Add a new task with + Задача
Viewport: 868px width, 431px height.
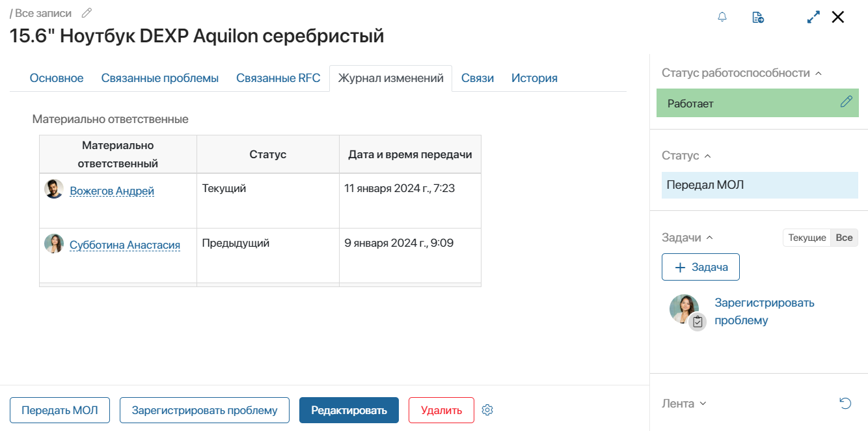(701, 267)
